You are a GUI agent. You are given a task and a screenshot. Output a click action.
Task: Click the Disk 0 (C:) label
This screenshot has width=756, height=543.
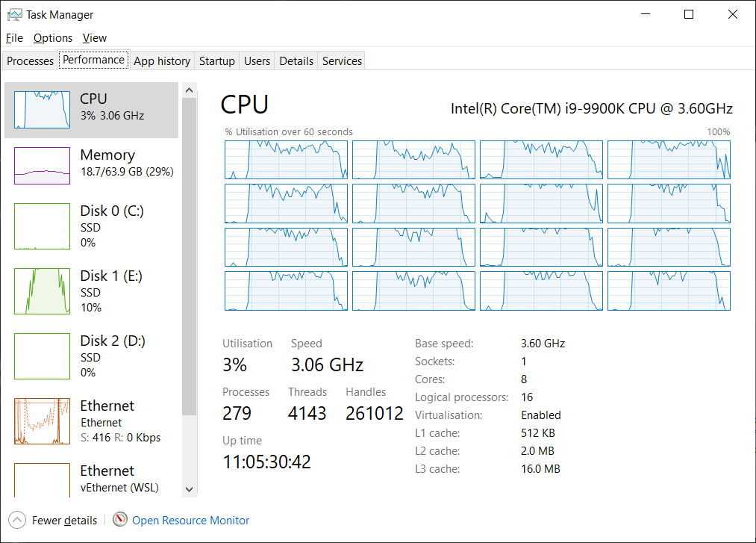click(x=112, y=211)
